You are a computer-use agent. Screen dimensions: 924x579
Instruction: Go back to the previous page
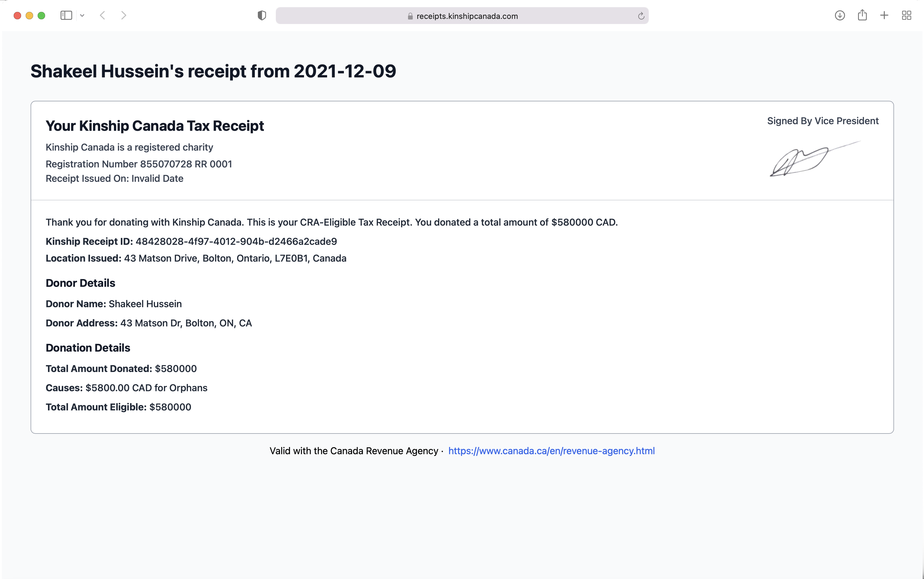103,15
